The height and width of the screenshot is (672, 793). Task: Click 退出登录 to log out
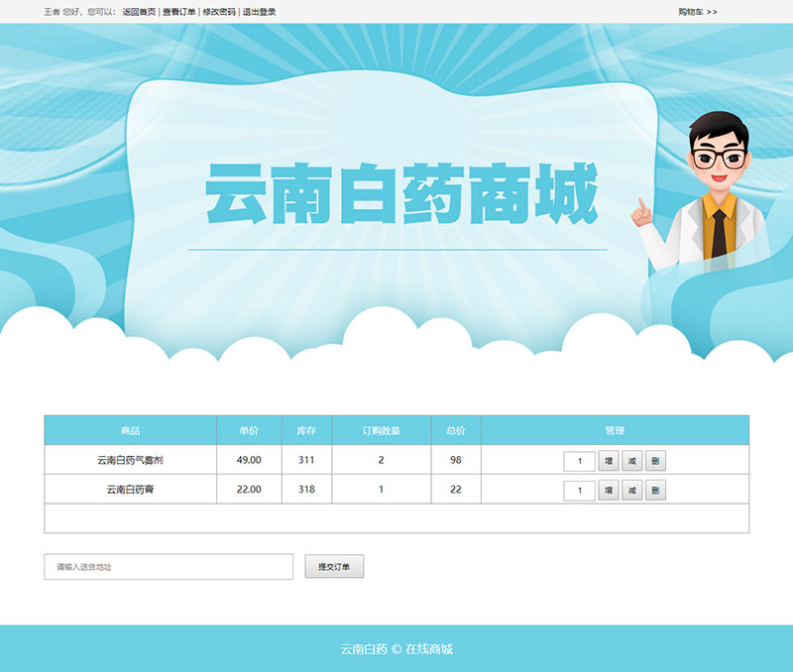point(260,12)
